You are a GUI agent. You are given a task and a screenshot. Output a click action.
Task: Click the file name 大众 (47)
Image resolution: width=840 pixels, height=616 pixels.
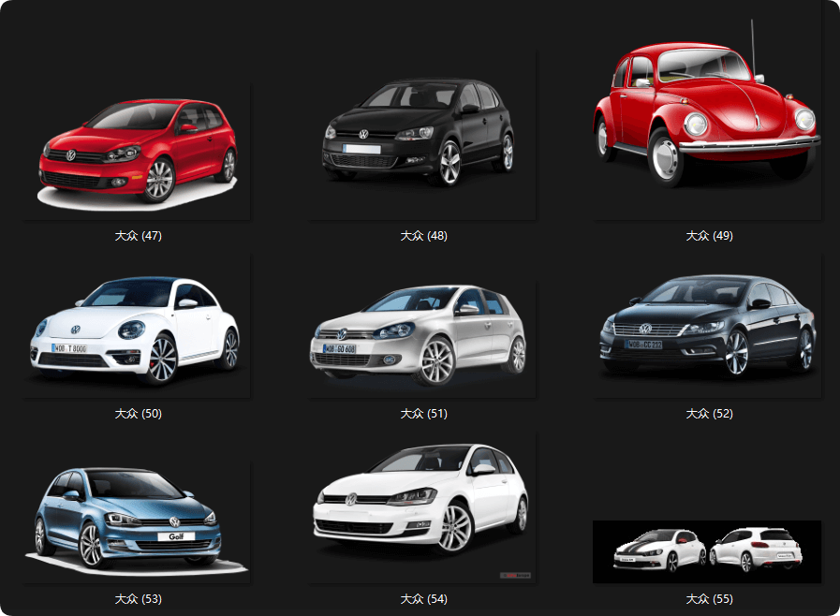(139, 236)
